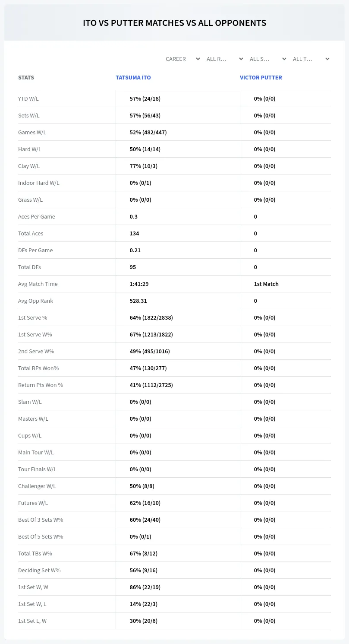Open Victor Putter's player profile link
The width and height of the screenshot is (349, 644).
(x=261, y=78)
